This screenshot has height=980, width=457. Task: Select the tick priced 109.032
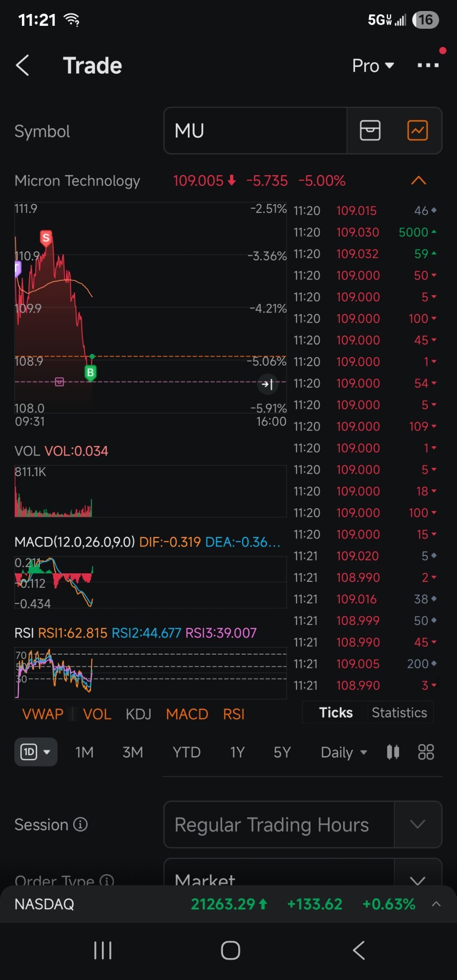[365, 254]
